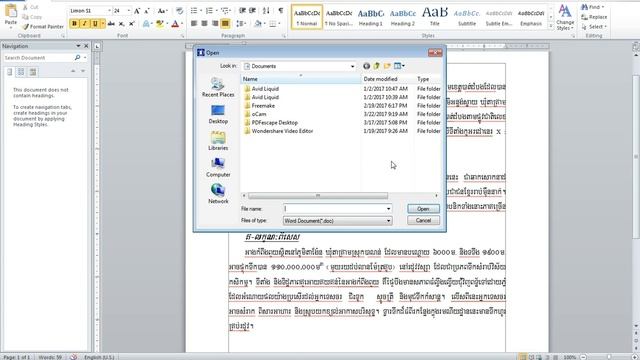The image size is (640, 360).
Task: Switch to search results tab in Navigation
Action: (x=33, y=72)
